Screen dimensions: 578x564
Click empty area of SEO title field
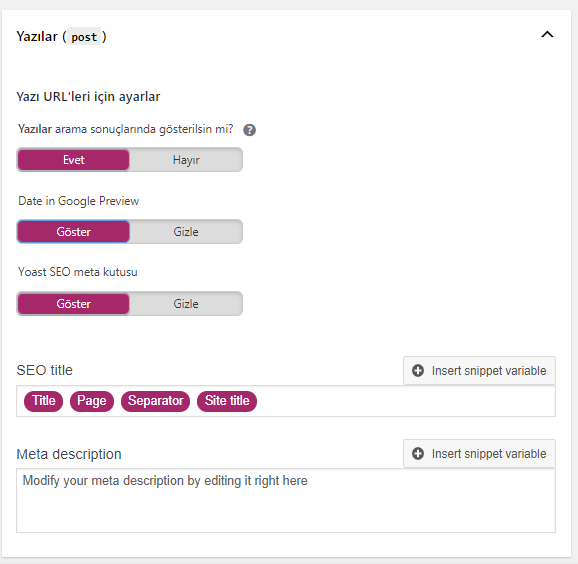405,401
